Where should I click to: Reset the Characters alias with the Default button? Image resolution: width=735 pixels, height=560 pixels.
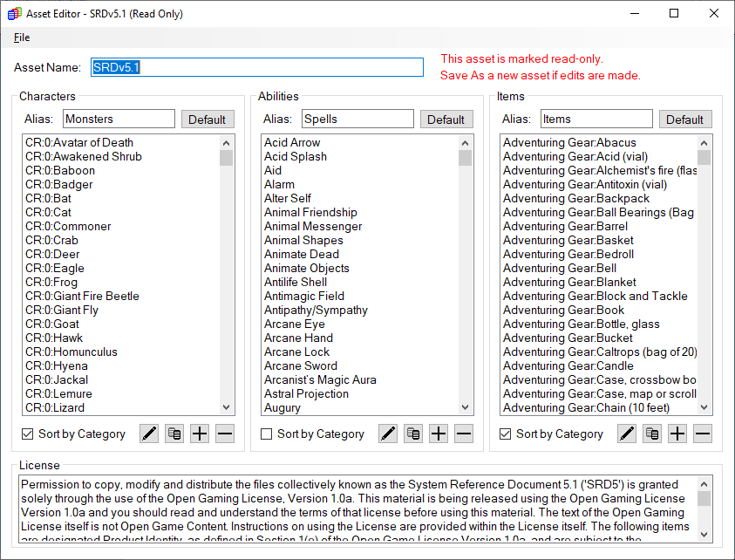[208, 120]
